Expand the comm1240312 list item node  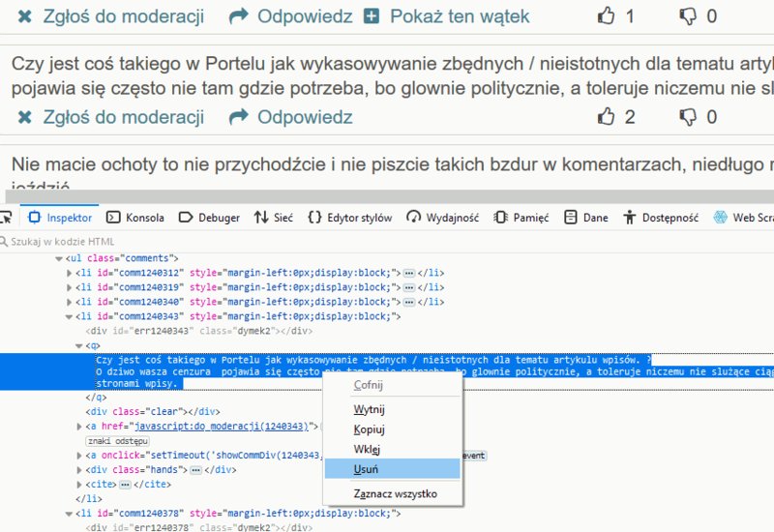coord(69,274)
